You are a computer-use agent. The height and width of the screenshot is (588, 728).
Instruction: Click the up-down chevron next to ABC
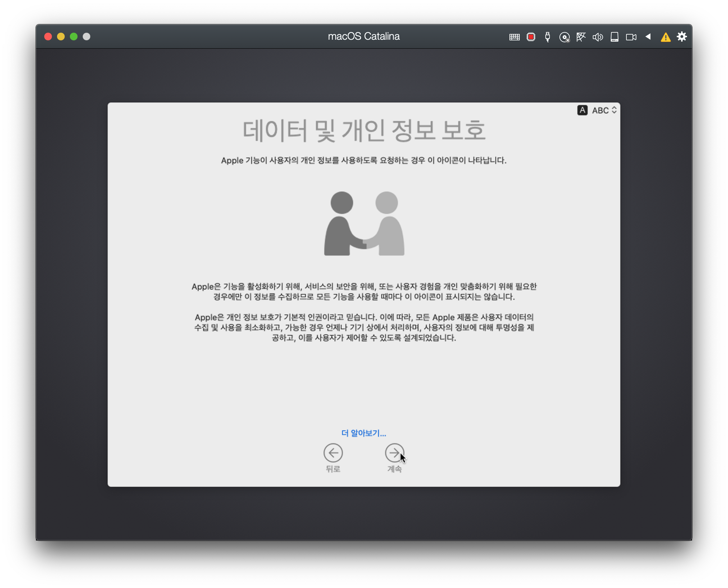pos(614,110)
